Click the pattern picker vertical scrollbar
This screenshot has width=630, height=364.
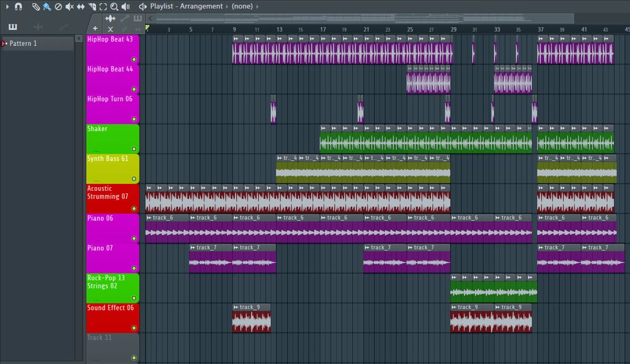[x=79, y=198]
